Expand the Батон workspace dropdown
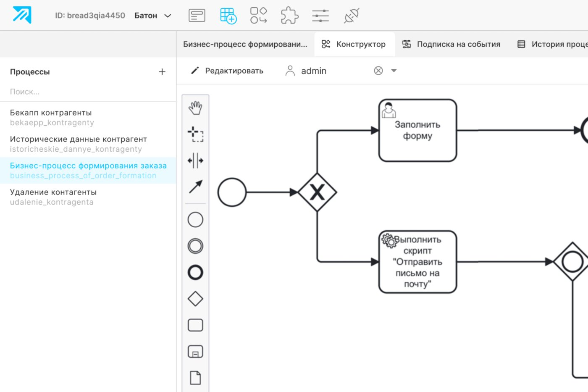The image size is (588, 392). tap(168, 16)
